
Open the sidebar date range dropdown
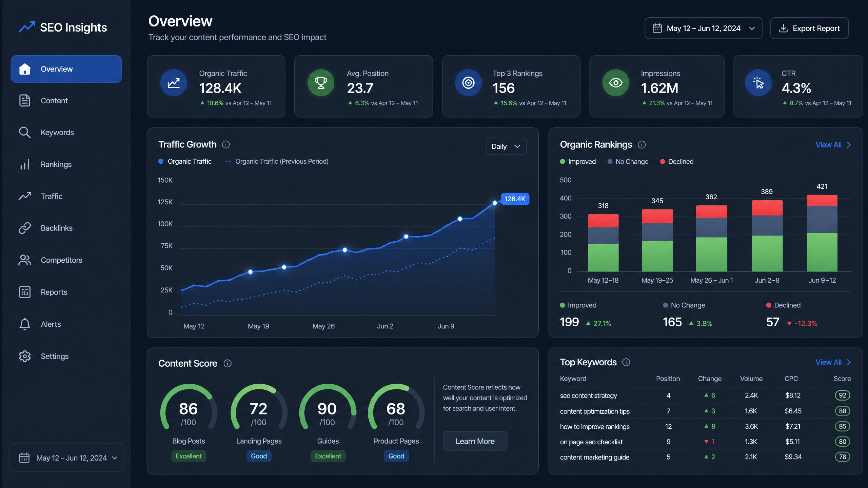[x=67, y=457]
